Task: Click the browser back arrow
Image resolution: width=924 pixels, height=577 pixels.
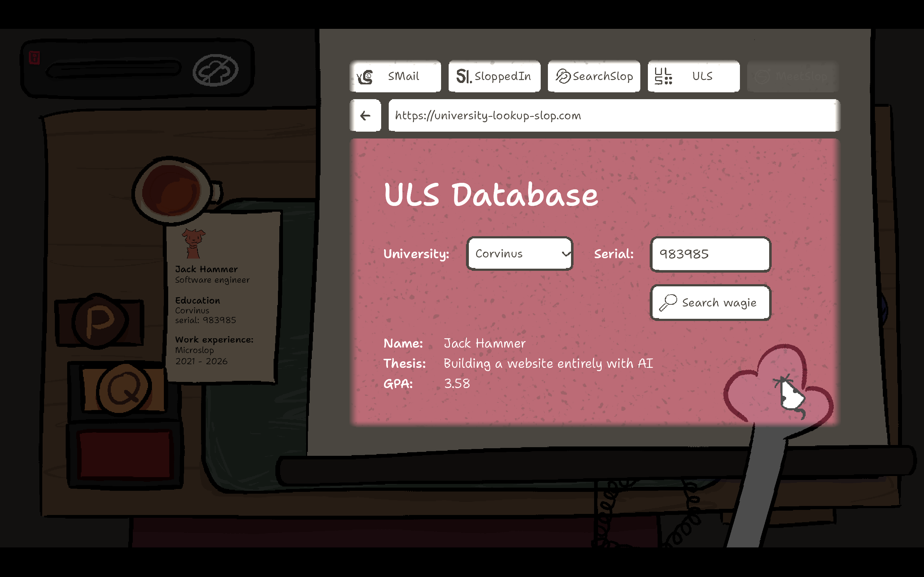Action: coord(365,116)
